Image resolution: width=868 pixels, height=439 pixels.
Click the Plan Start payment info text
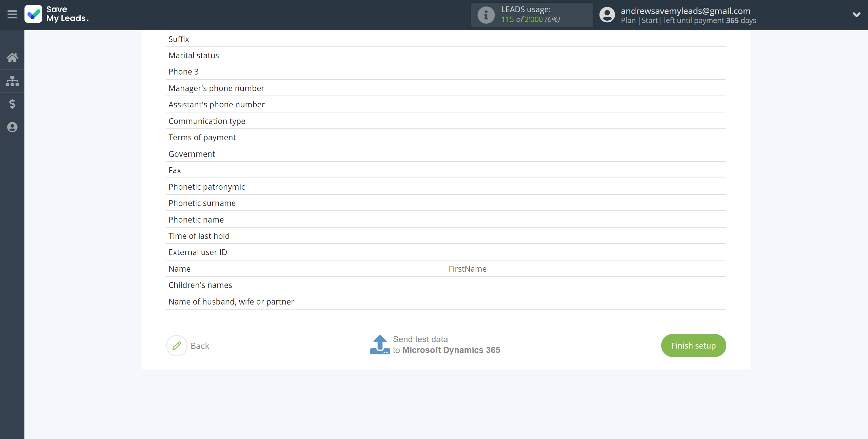pyautogui.click(x=688, y=20)
